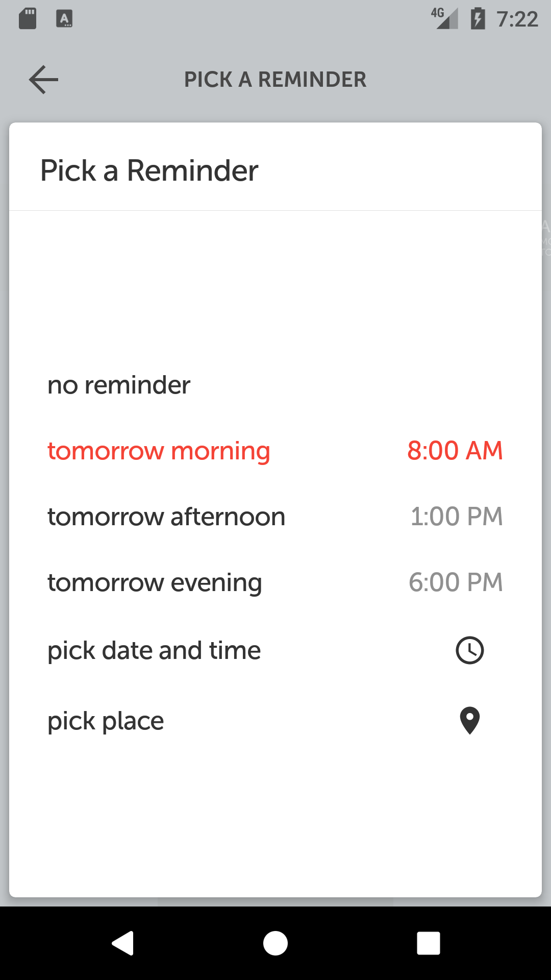Tap the location pin icon

[x=469, y=720]
